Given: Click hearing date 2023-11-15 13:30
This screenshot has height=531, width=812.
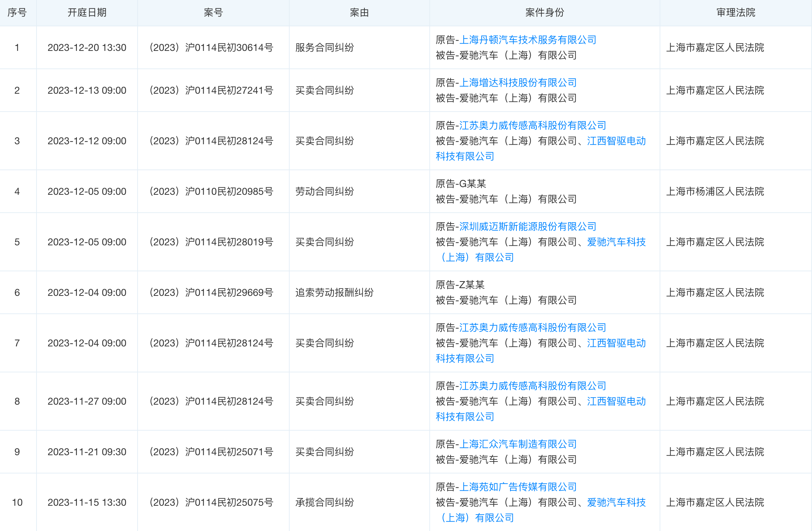Looking at the screenshot, I should [x=87, y=503].
